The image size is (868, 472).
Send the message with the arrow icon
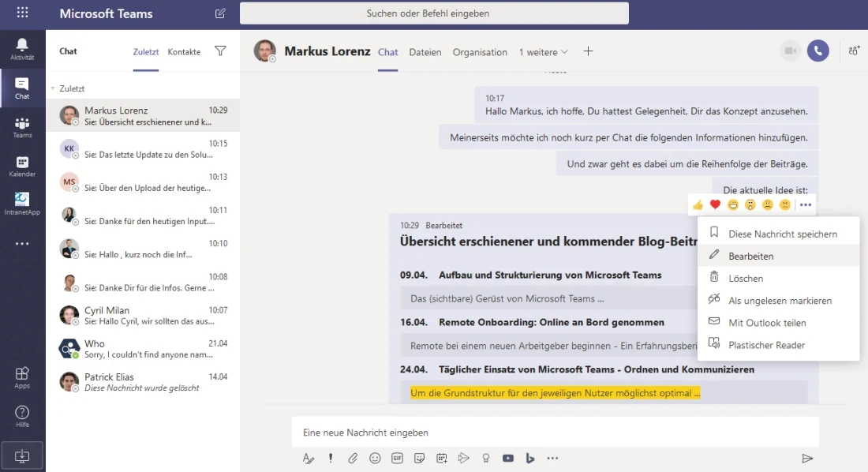pyautogui.click(x=806, y=459)
